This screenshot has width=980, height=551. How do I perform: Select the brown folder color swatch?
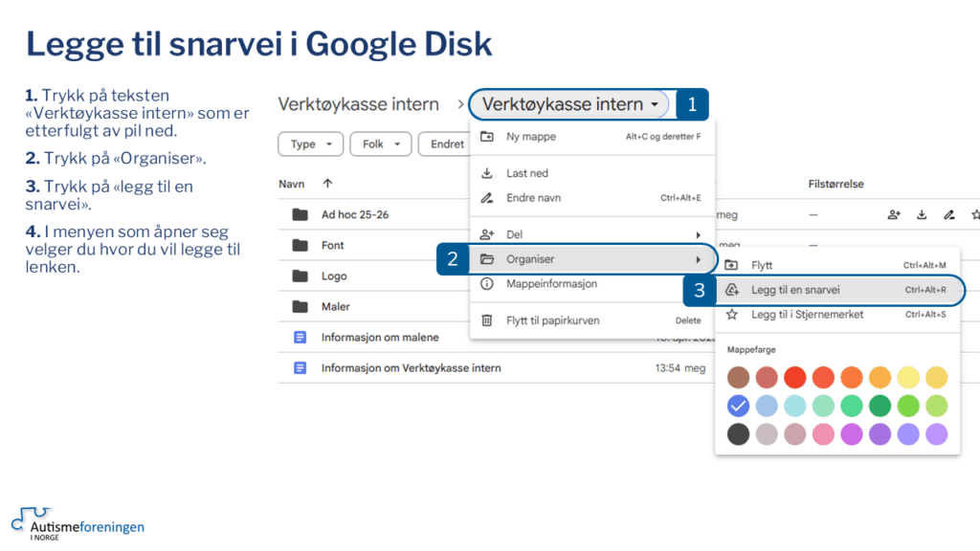pyautogui.click(x=738, y=377)
